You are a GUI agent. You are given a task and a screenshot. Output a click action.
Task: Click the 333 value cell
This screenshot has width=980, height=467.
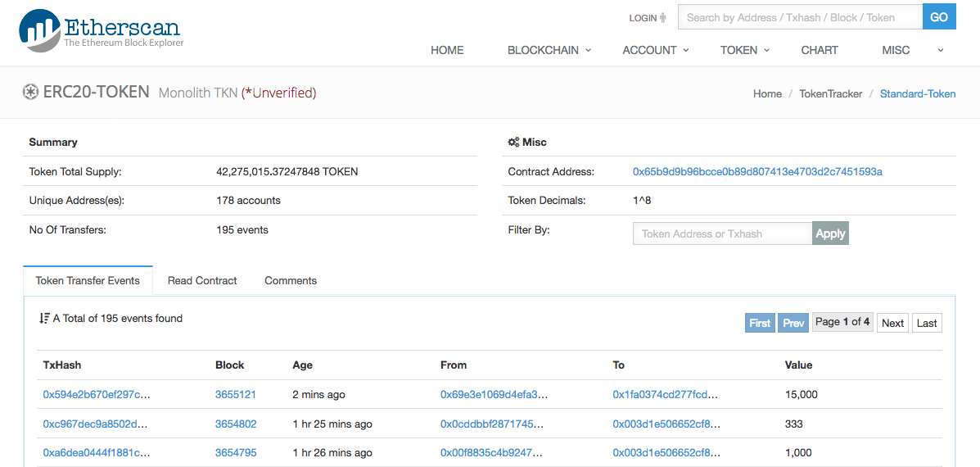click(x=794, y=424)
